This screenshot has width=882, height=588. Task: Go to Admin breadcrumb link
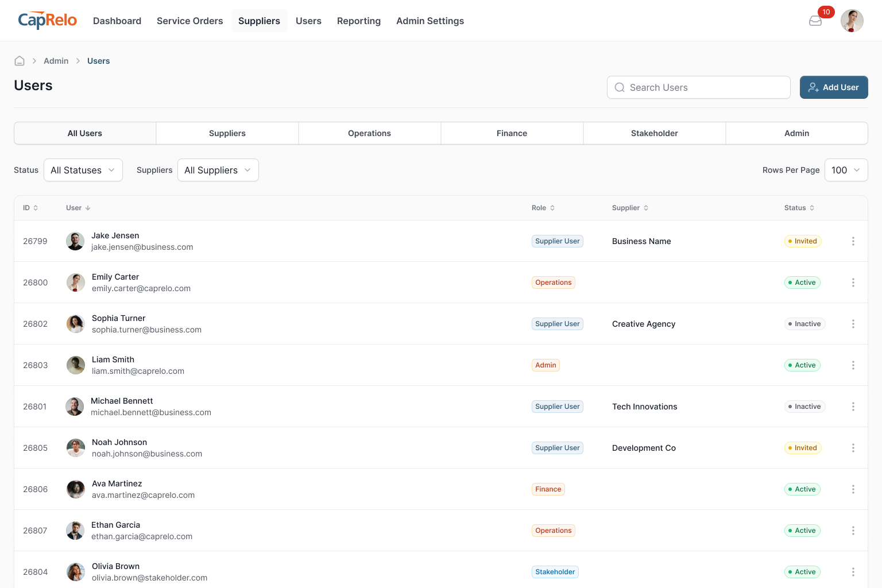click(x=56, y=61)
